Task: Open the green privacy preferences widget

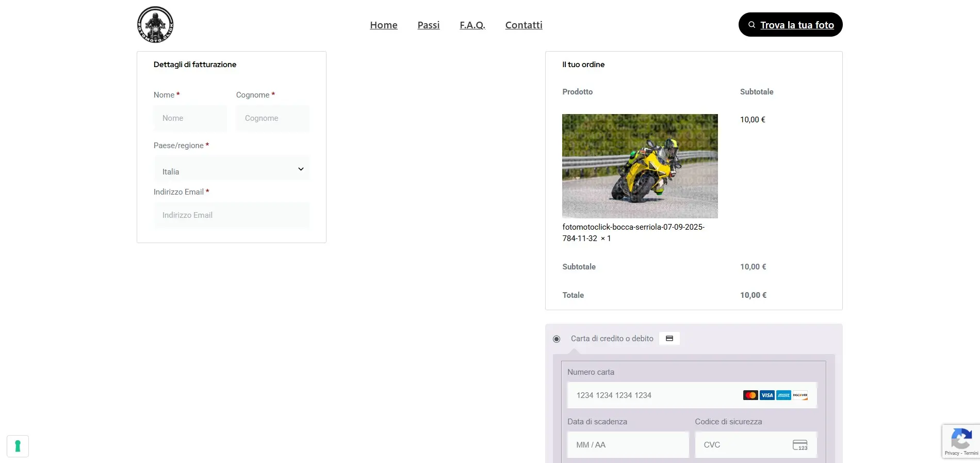Action: tap(18, 446)
